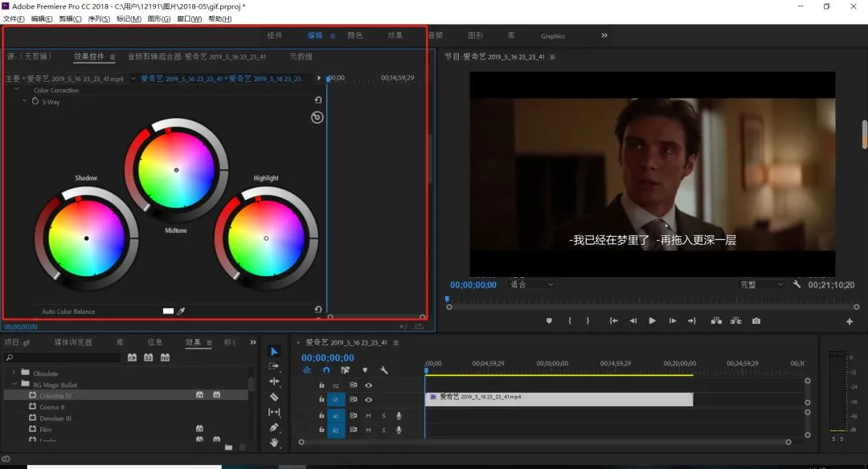Mute audio track A1
Screen dimensions: 868x469
368,415
